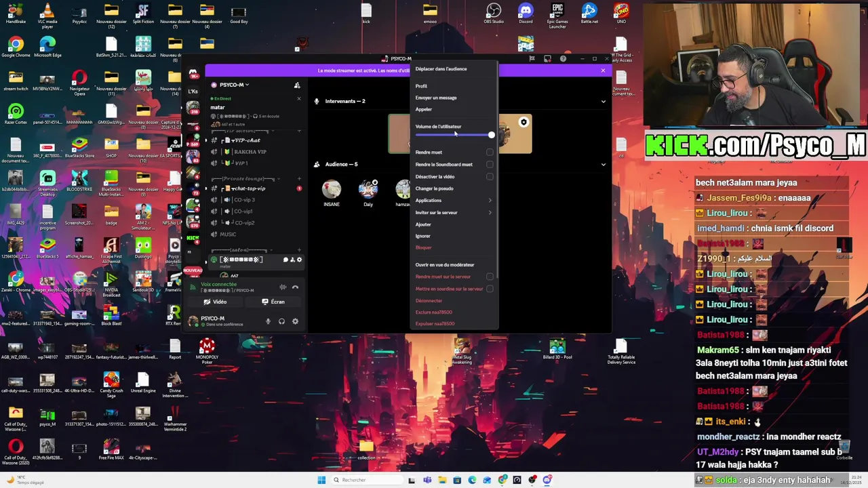
Task: Join the CO-vip 3 voice channel
Action: (243, 200)
